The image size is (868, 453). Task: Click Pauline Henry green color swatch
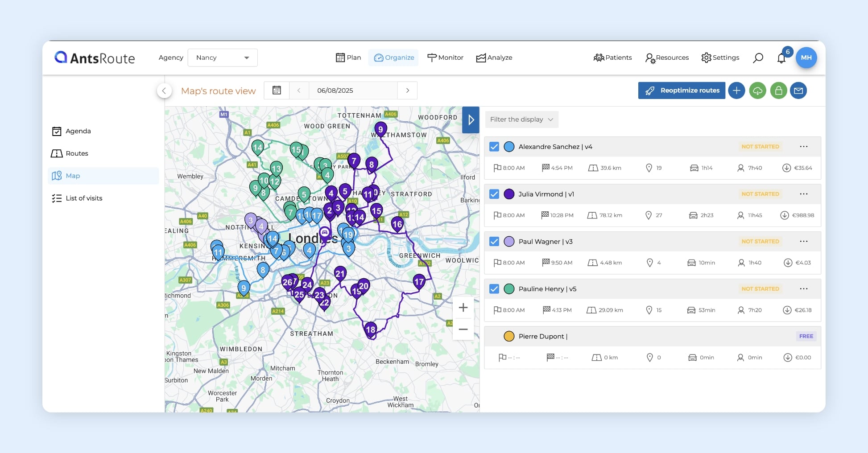(x=509, y=289)
